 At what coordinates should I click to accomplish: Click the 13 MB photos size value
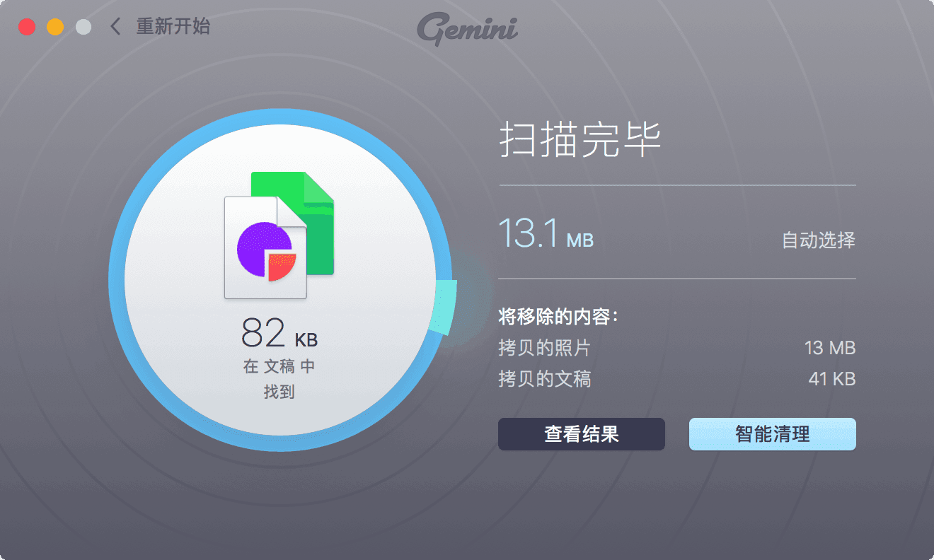[830, 348]
